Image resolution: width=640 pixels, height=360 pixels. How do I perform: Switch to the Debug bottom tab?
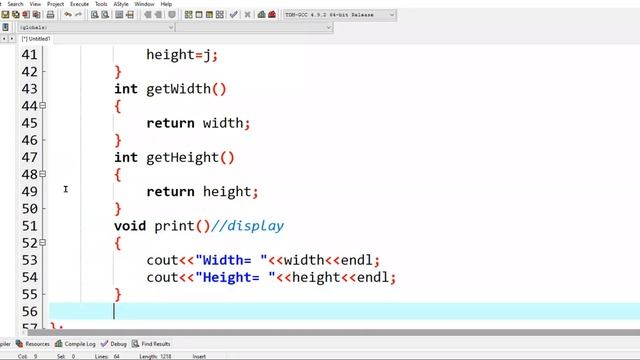(114, 344)
